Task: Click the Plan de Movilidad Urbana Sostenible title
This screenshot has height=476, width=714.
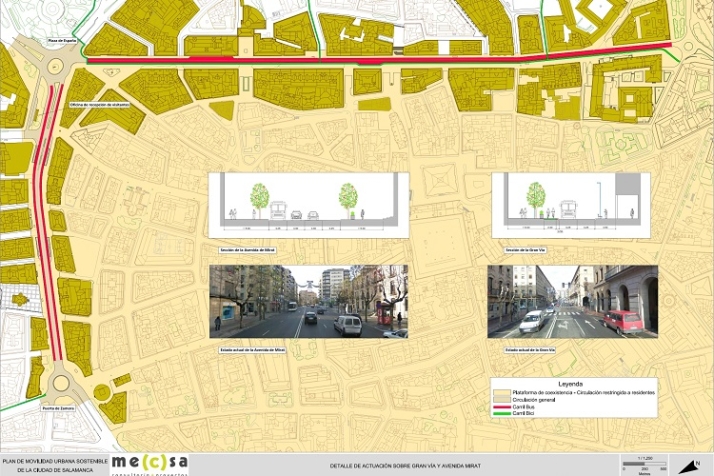Action: click(53, 464)
